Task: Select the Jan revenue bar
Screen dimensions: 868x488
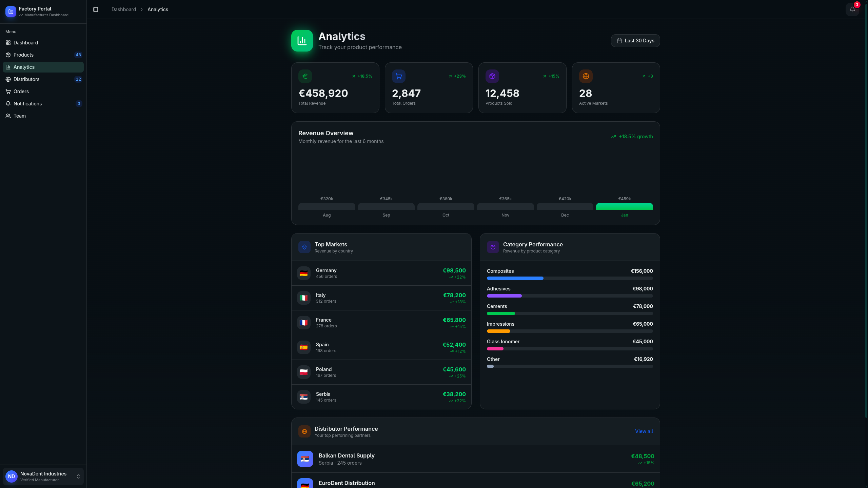Action: (x=624, y=206)
